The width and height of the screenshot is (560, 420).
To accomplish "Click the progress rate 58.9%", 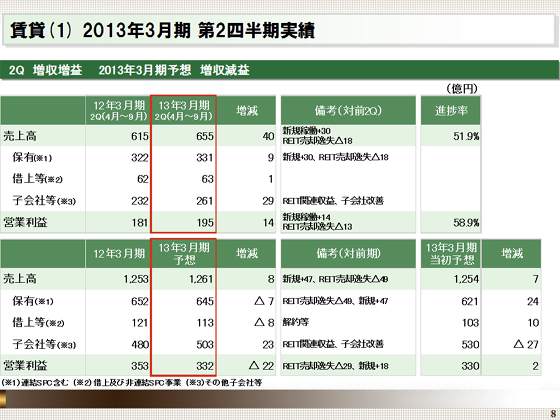I will point(466,223).
